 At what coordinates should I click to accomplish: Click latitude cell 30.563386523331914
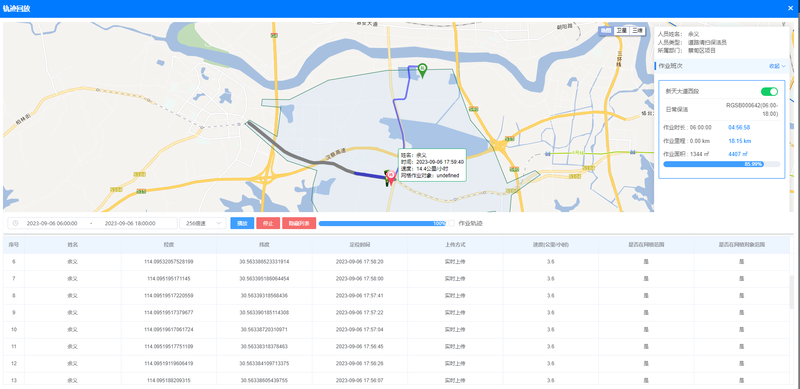click(x=264, y=261)
